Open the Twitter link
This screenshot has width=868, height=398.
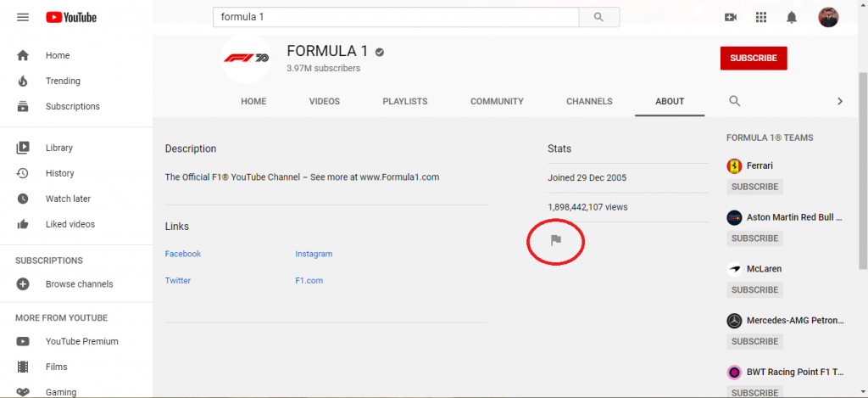point(178,281)
